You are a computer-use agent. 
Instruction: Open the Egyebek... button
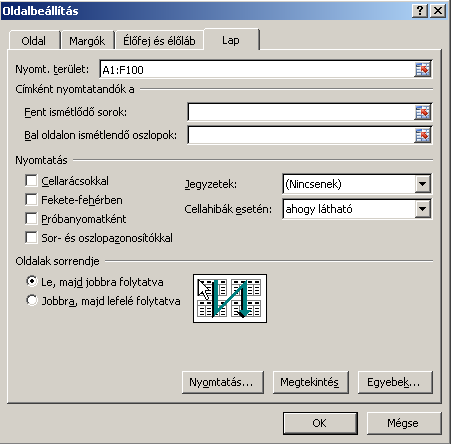pos(395,382)
